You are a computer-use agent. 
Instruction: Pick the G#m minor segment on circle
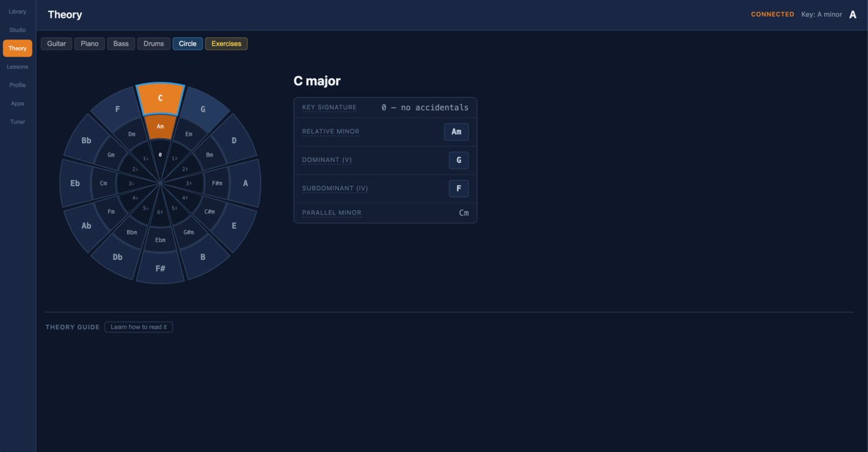point(188,233)
